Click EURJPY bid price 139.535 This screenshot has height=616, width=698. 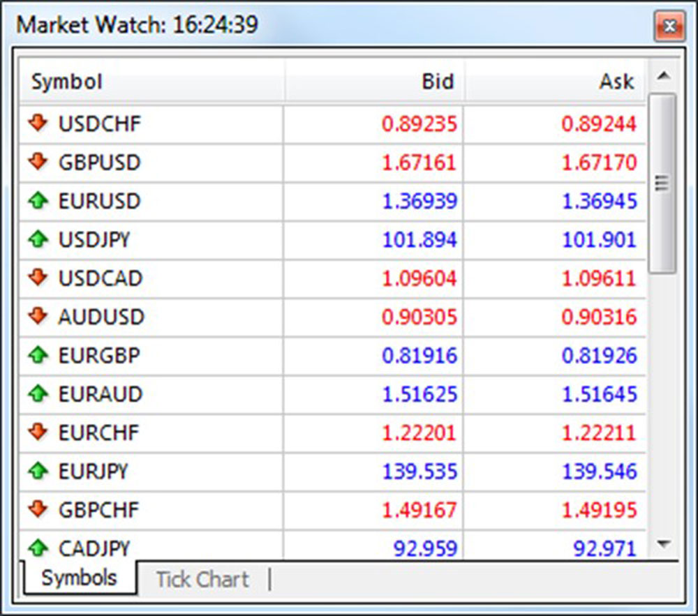click(x=419, y=472)
